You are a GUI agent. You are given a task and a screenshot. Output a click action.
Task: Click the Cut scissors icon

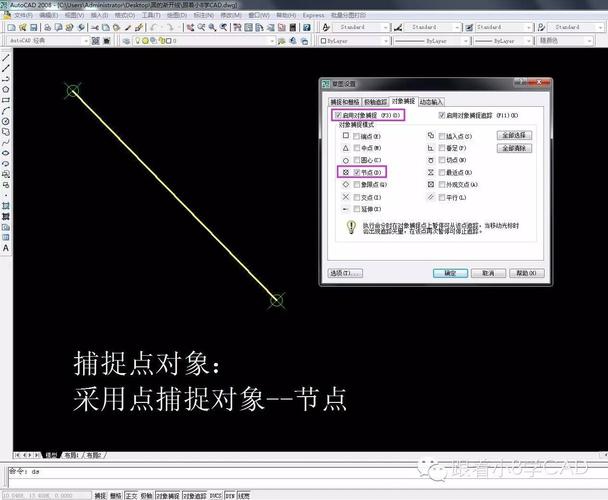(95, 28)
